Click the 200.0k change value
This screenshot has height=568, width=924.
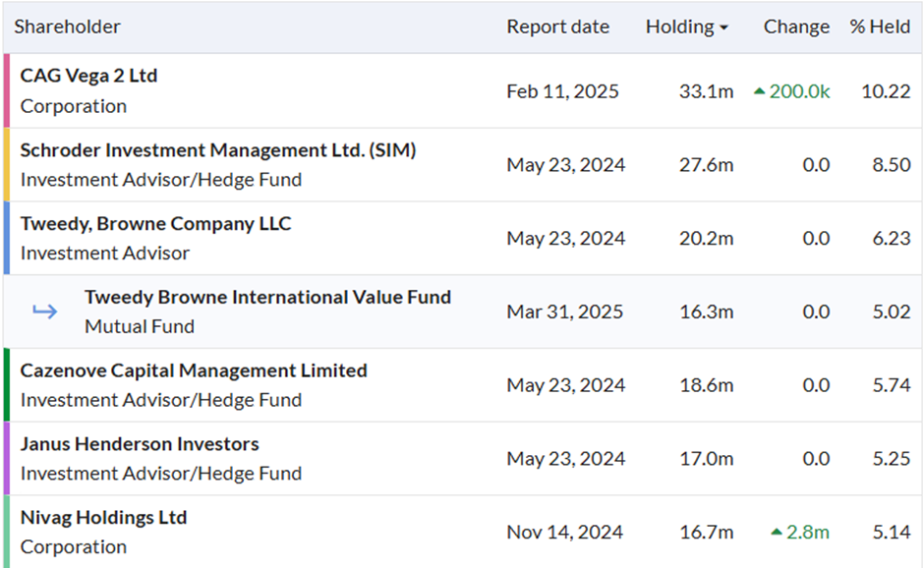coord(800,91)
